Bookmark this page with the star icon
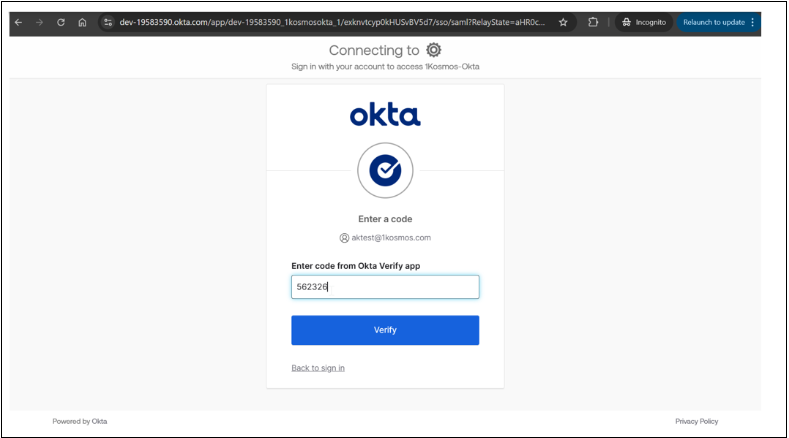789x438 pixels. pos(563,22)
